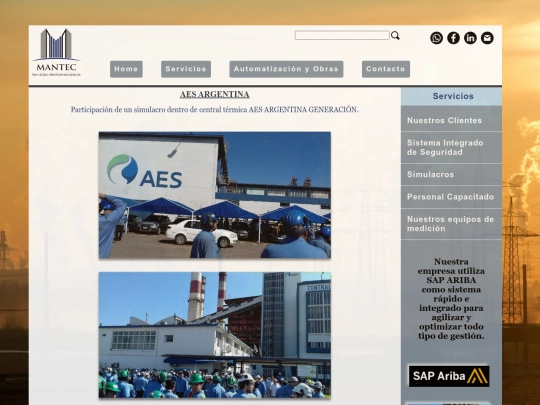This screenshot has height=405, width=540.
Task: Click the 'Participación de un simulacro' description text
Action: point(215,110)
